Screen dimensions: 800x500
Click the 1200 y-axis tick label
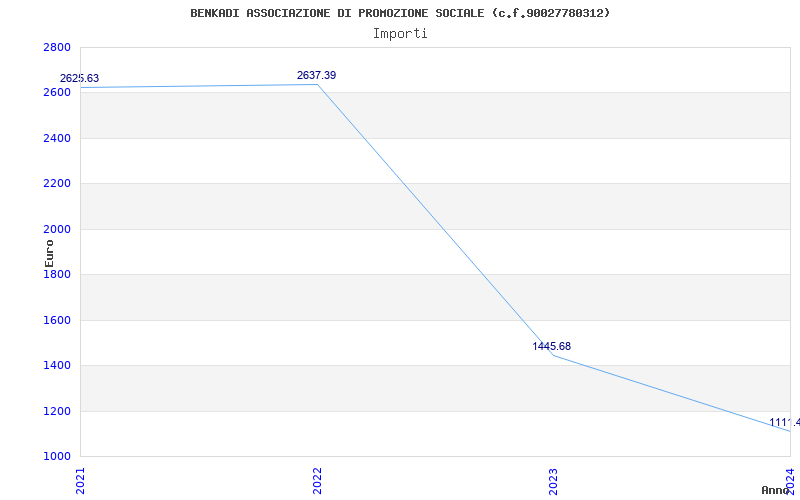[x=57, y=411]
